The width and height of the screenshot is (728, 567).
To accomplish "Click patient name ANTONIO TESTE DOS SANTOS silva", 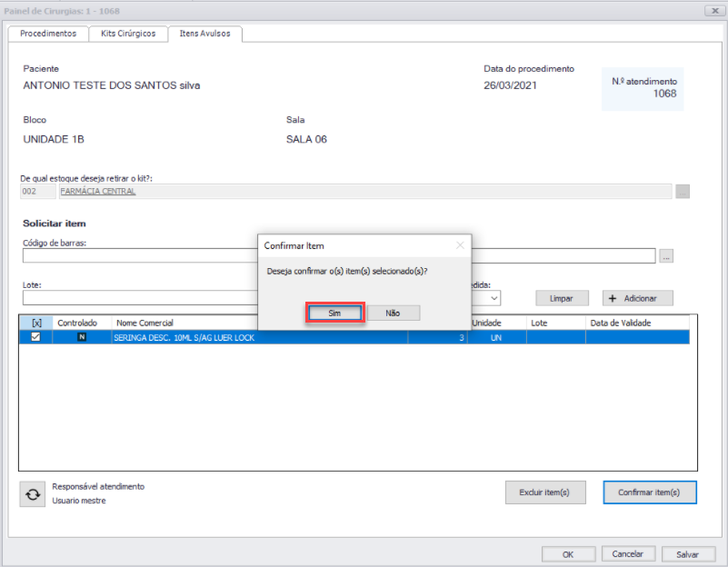I will click(112, 85).
